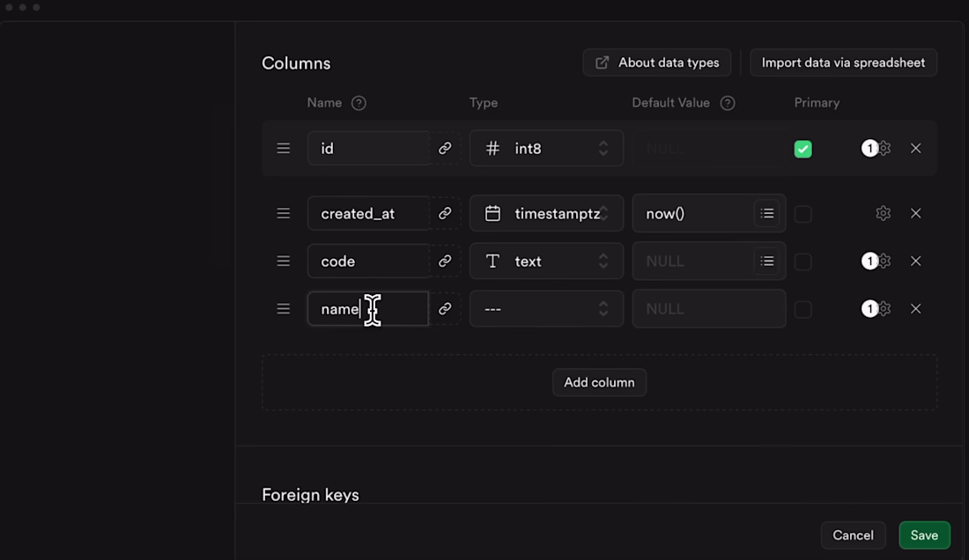Click the help icon next to Name header
Screen dimensions: 969x560
pyautogui.click(x=359, y=103)
